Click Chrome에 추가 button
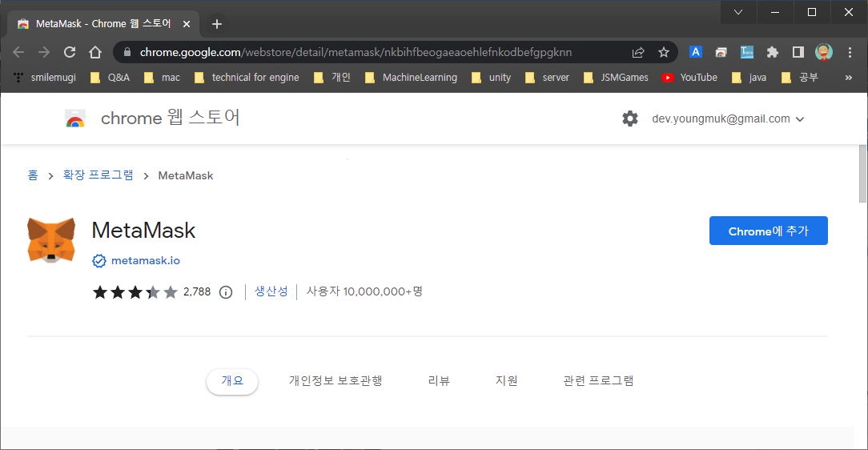This screenshot has height=450, width=868. tap(769, 231)
